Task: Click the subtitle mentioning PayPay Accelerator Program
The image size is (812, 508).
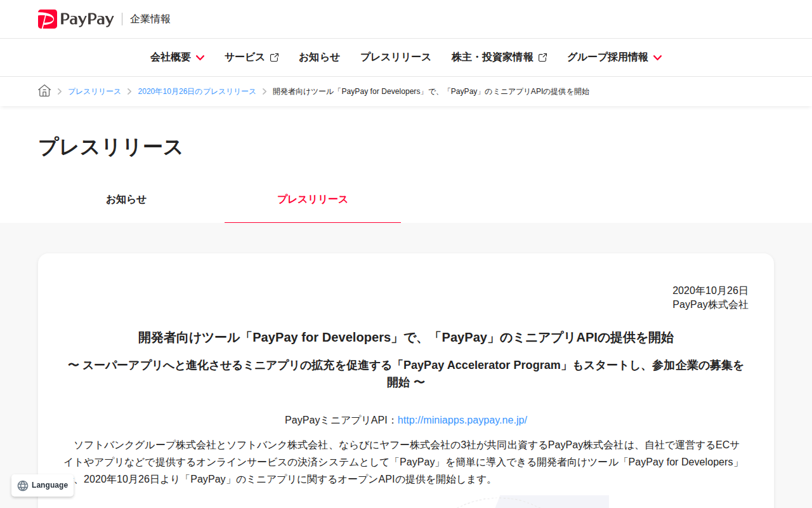Action: click(406, 373)
